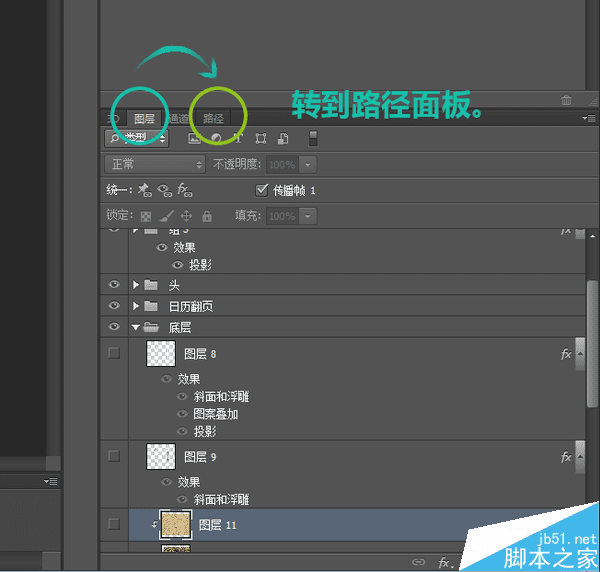Hide the 日历翻页 group
600x572 pixels.
(x=114, y=305)
